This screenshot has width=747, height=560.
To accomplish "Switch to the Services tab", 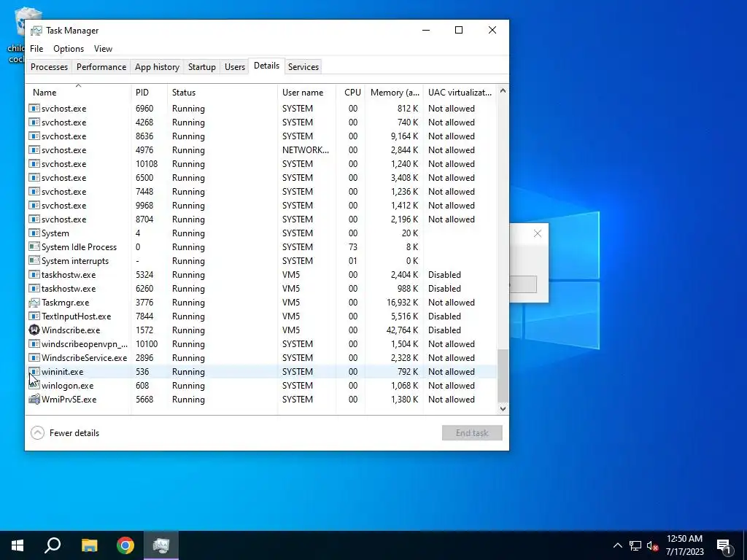I will 303,66.
